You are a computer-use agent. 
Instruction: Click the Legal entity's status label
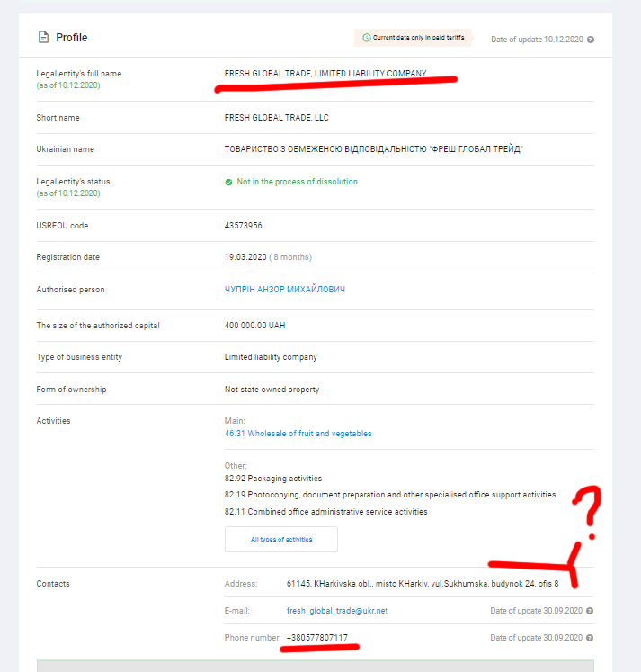(73, 182)
